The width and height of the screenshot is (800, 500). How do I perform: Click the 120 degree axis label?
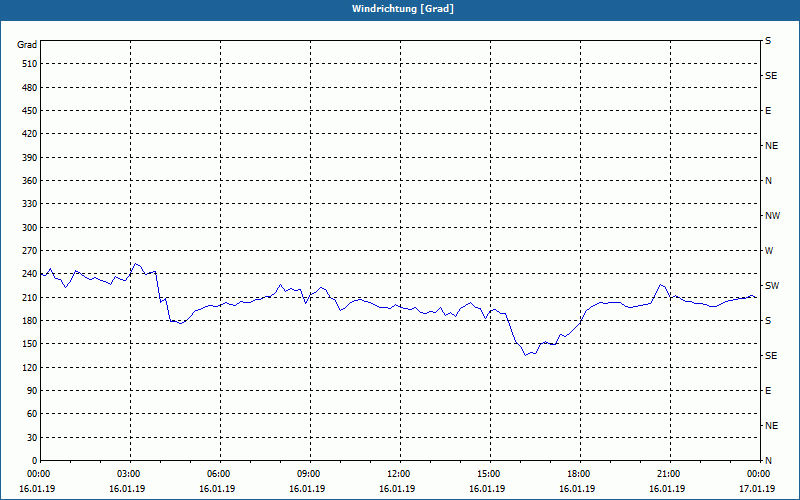point(30,367)
